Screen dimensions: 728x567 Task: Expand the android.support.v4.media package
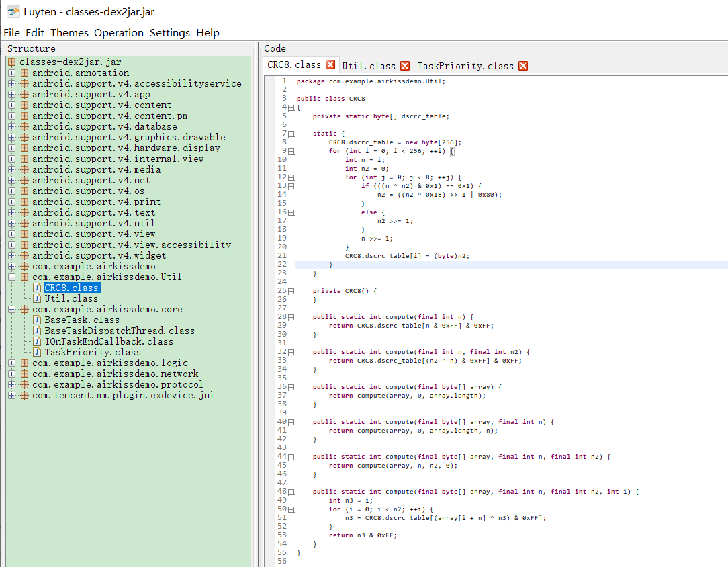click(12, 169)
